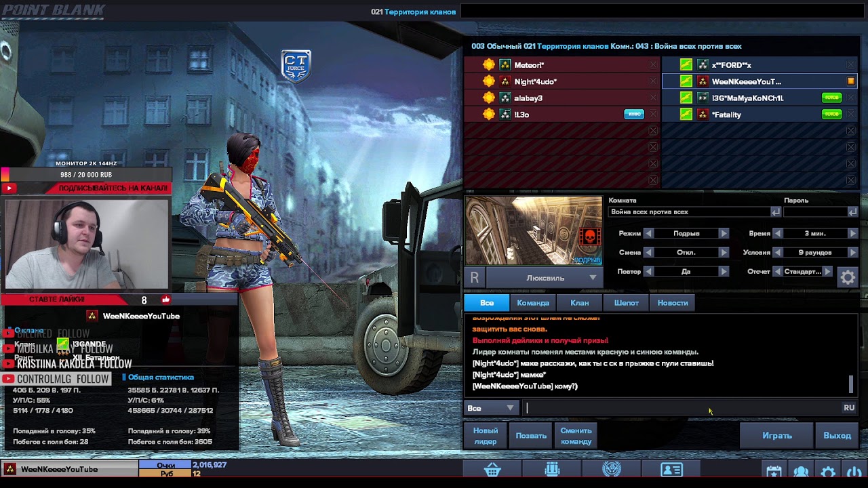The height and width of the screenshot is (488, 868).
Task: Confirm room name with enter arrow
Action: (775, 212)
